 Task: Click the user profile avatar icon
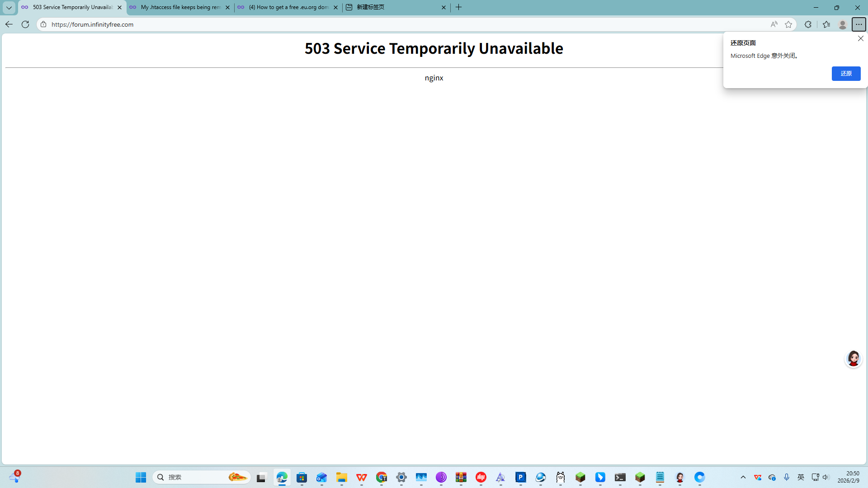[x=842, y=24]
